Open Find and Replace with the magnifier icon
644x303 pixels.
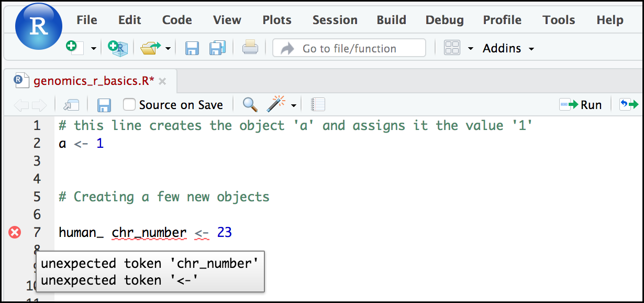tap(250, 104)
